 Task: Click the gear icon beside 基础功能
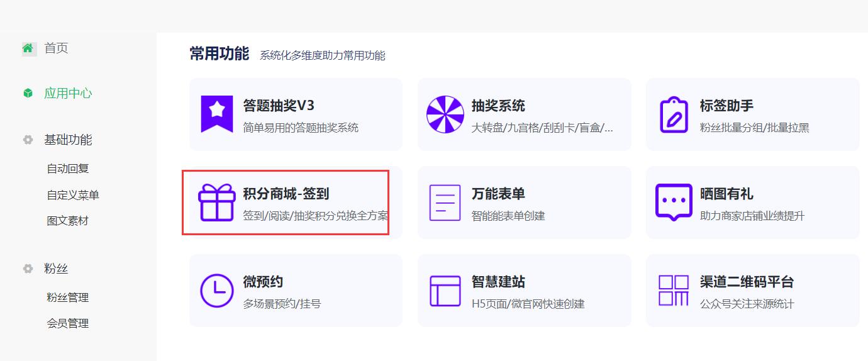click(x=28, y=140)
